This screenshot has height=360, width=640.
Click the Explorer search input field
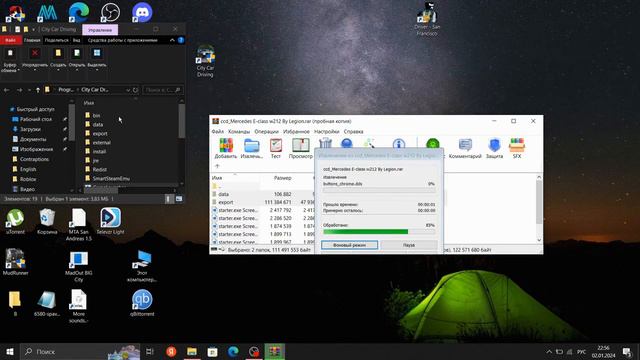163,90
